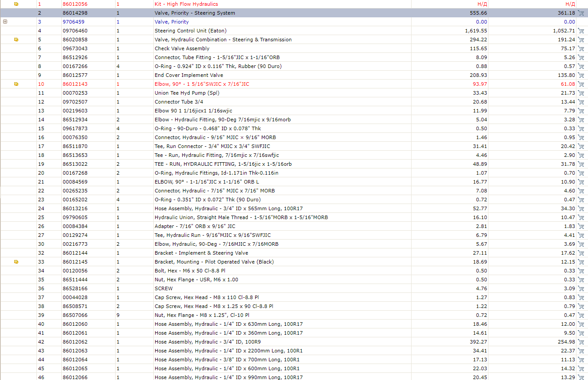
Task: Add part 00084569 ELBOW 90° to cart
Action: tap(581, 182)
